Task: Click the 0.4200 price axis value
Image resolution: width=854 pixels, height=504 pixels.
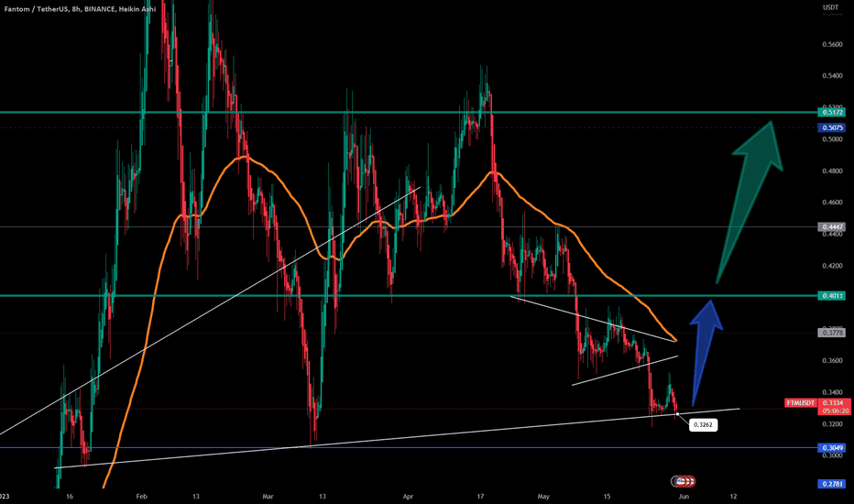Action: point(832,266)
